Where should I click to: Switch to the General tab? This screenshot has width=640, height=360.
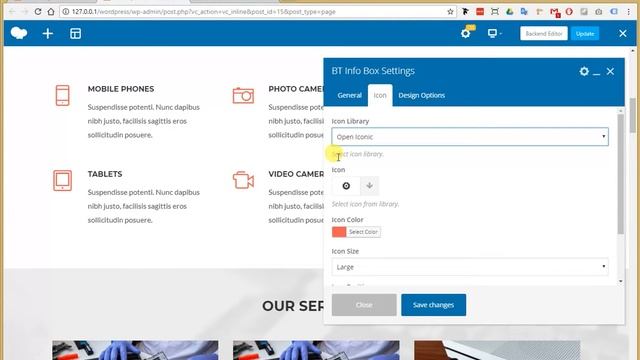[349, 95]
